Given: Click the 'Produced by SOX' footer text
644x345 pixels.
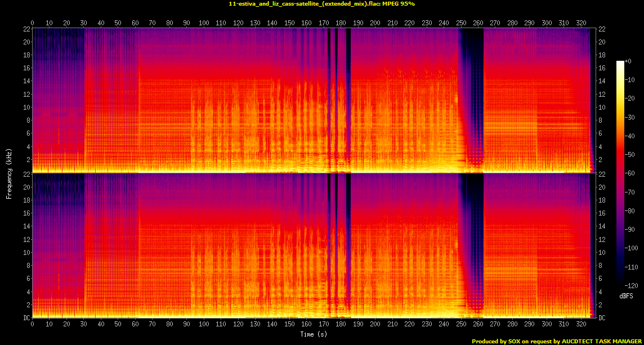Looking at the screenshot, I should click(x=557, y=341).
